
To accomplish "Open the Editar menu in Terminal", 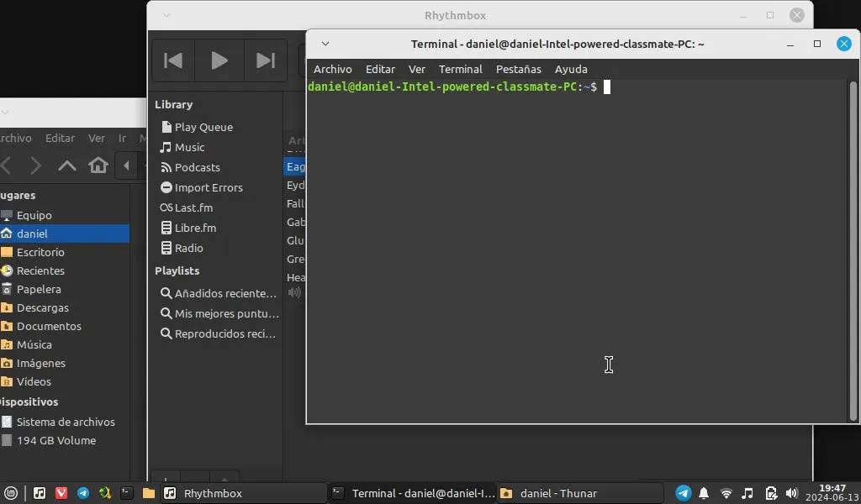I will click(x=380, y=70).
